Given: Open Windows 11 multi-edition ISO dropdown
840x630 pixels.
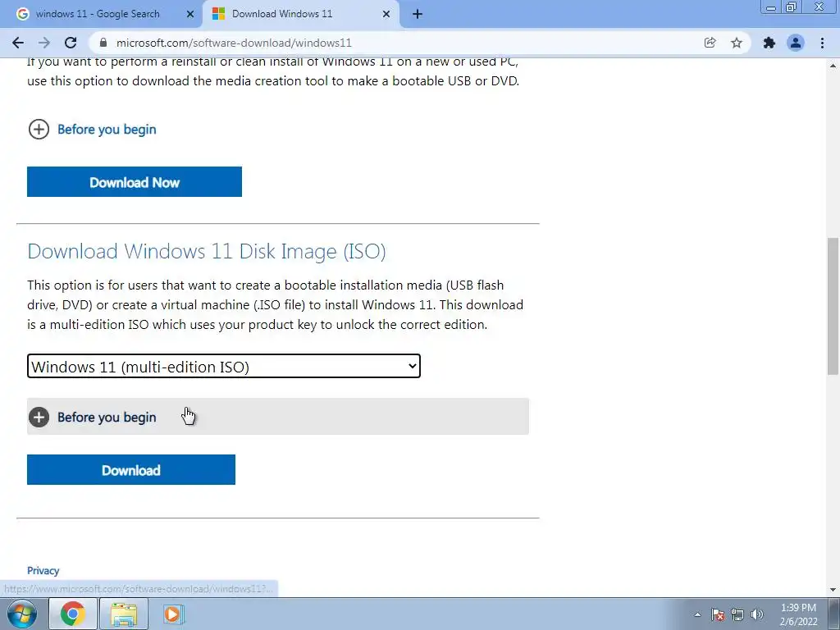Looking at the screenshot, I should pyautogui.click(x=224, y=366).
